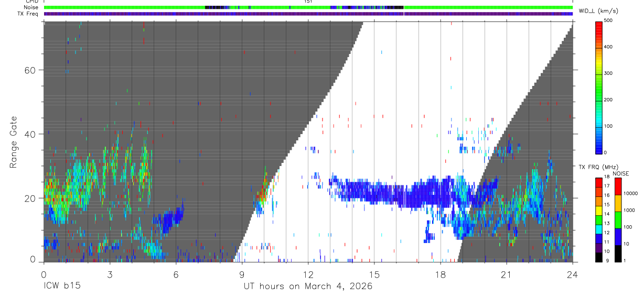This screenshot has width=644, height=297.
Task: Click the 'Range Gate' y-axis title
Action: (14, 142)
